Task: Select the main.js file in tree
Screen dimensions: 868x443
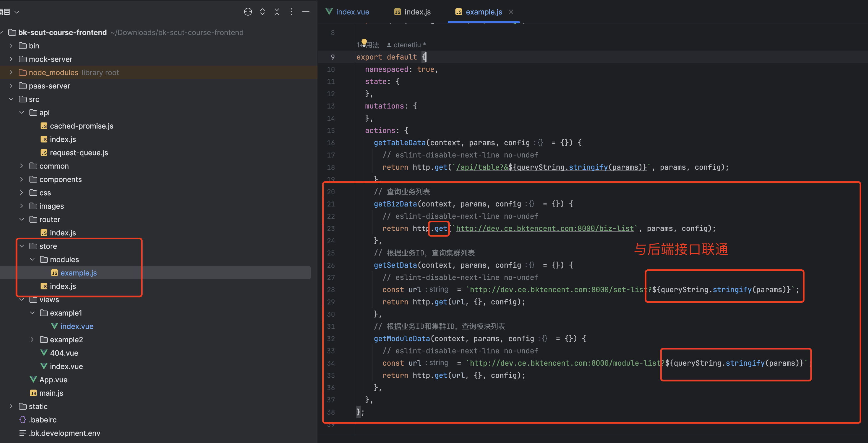Action: [x=51, y=393]
